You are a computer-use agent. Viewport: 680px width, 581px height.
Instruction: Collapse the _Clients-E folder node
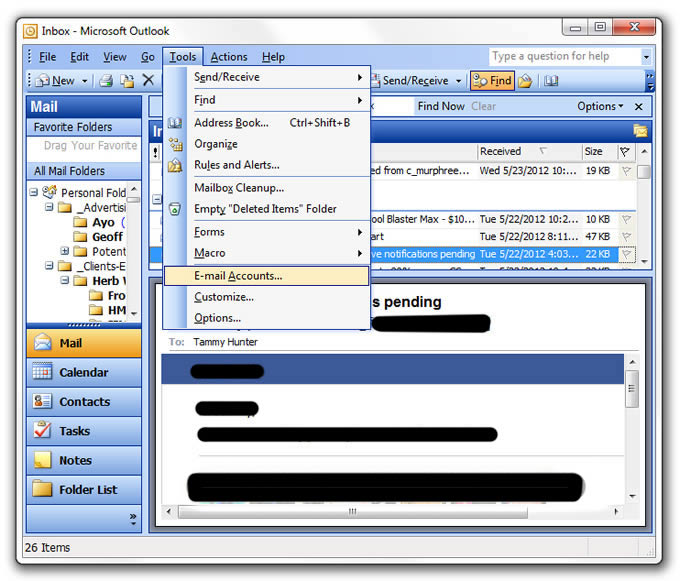(x=49, y=265)
